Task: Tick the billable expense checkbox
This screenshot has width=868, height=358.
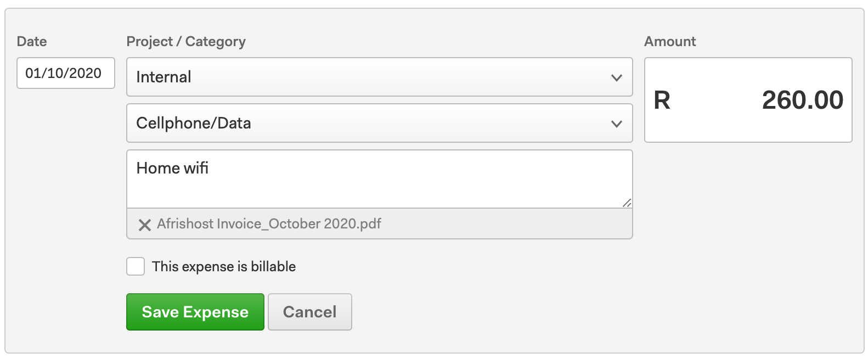Action: pos(136,266)
